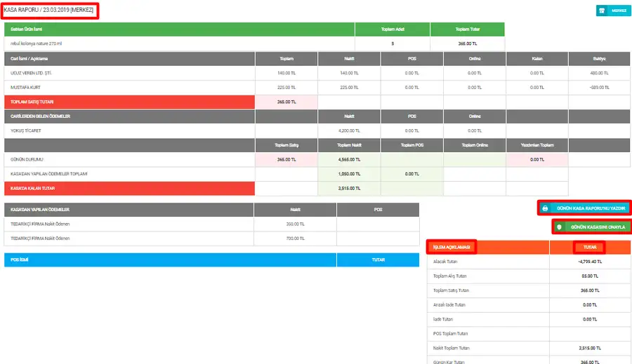Select the GÜNÜN DURUMU row label
The width and height of the screenshot is (632, 364).
pyautogui.click(x=27, y=159)
